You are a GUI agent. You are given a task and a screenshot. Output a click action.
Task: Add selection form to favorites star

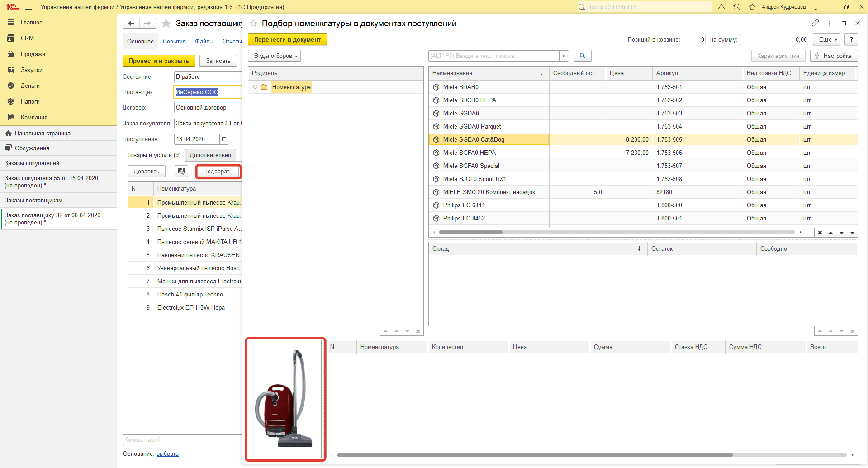coord(253,23)
